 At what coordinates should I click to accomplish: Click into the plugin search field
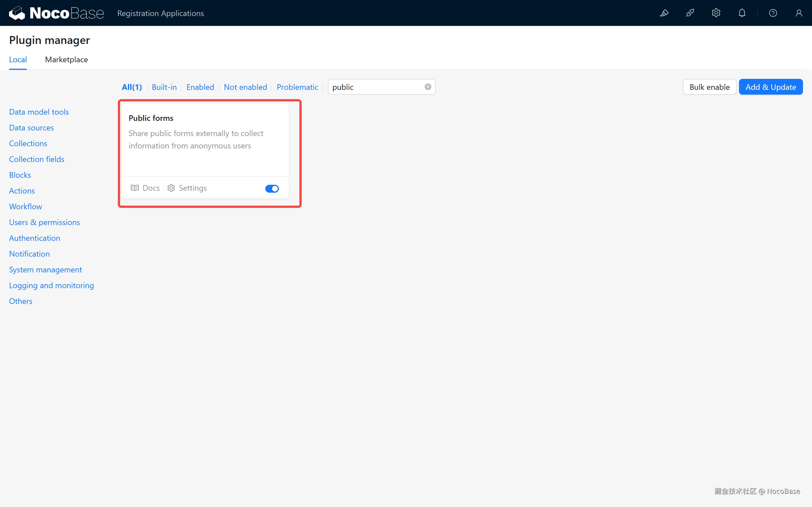(x=376, y=87)
